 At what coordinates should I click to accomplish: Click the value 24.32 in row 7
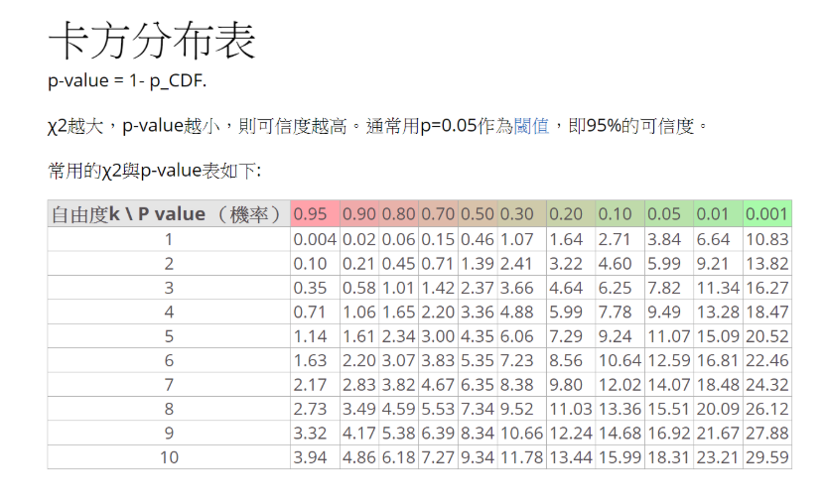pyautogui.click(x=766, y=385)
